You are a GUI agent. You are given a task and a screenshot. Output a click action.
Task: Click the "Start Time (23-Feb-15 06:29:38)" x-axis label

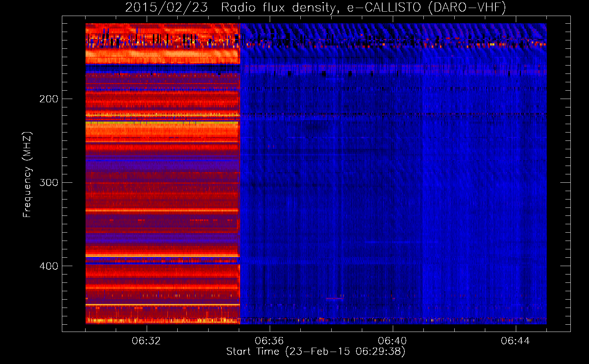(x=316, y=352)
